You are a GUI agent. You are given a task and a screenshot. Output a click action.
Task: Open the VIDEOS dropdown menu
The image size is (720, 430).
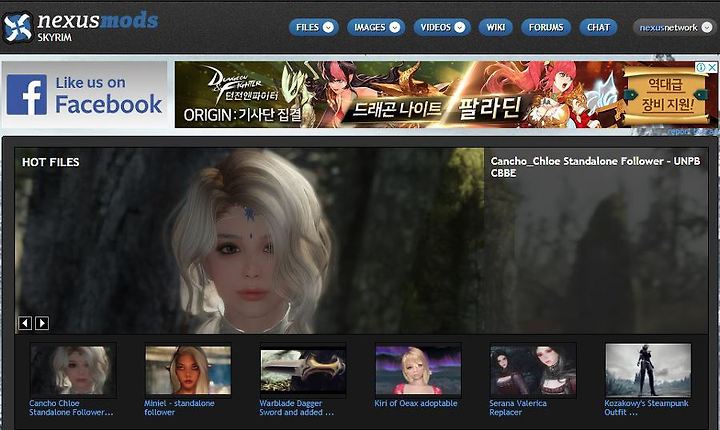click(442, 28)
